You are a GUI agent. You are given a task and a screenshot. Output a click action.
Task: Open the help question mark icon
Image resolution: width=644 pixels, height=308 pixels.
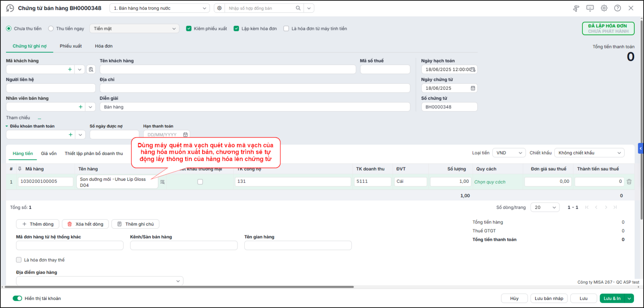(617, 8)
